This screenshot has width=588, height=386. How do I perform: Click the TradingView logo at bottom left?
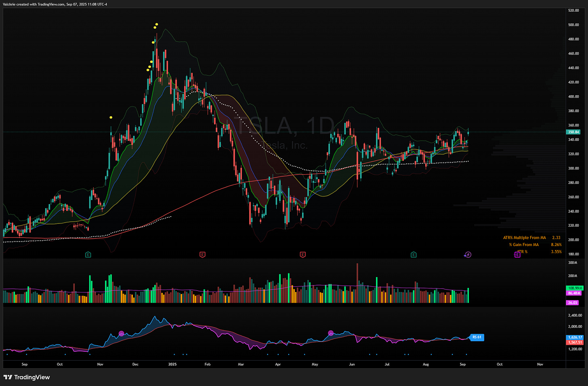point(27,377)
